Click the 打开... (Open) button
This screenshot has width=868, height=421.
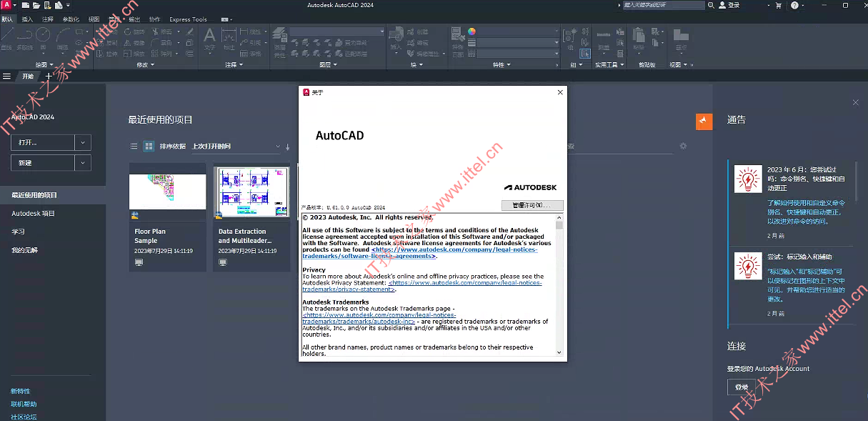point(42,142)
